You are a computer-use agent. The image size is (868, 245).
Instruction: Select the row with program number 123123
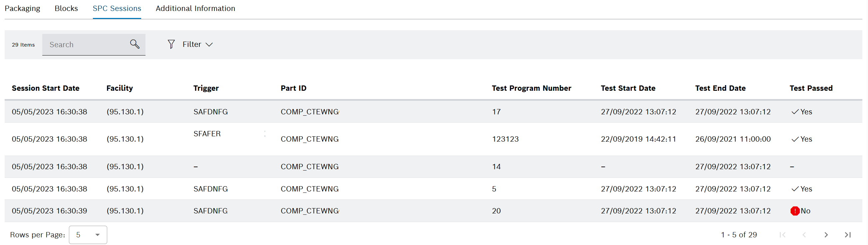click(433, 139)
